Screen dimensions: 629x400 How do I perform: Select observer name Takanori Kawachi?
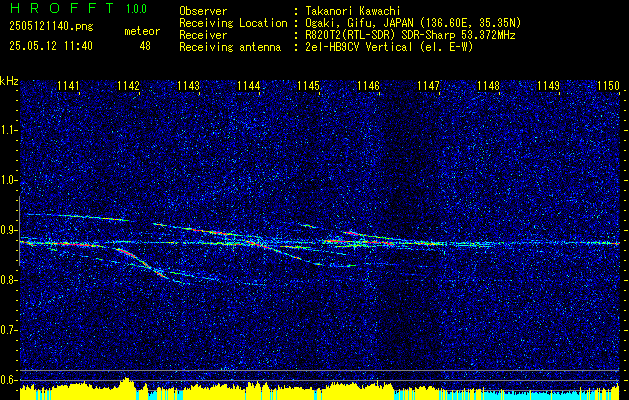coord(351,11)
